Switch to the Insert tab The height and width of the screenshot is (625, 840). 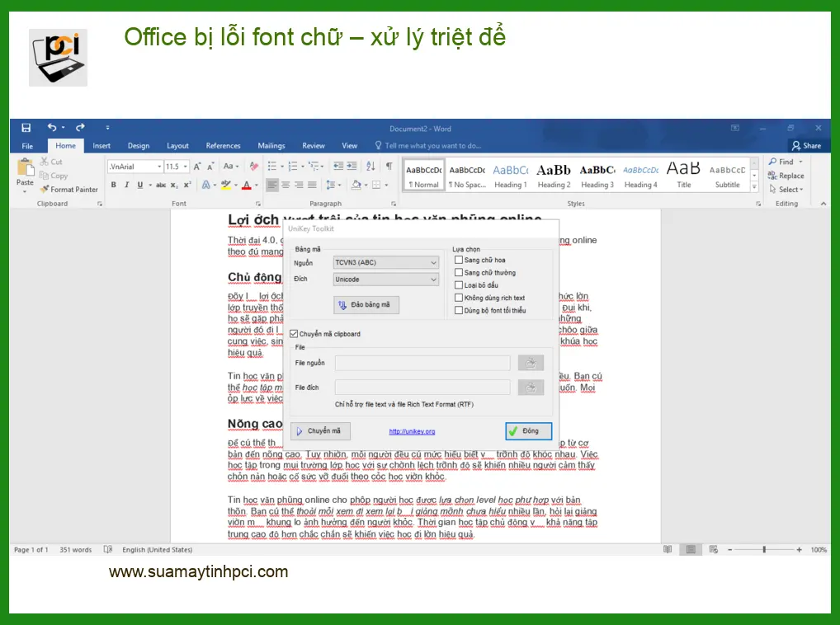(101, 146)
